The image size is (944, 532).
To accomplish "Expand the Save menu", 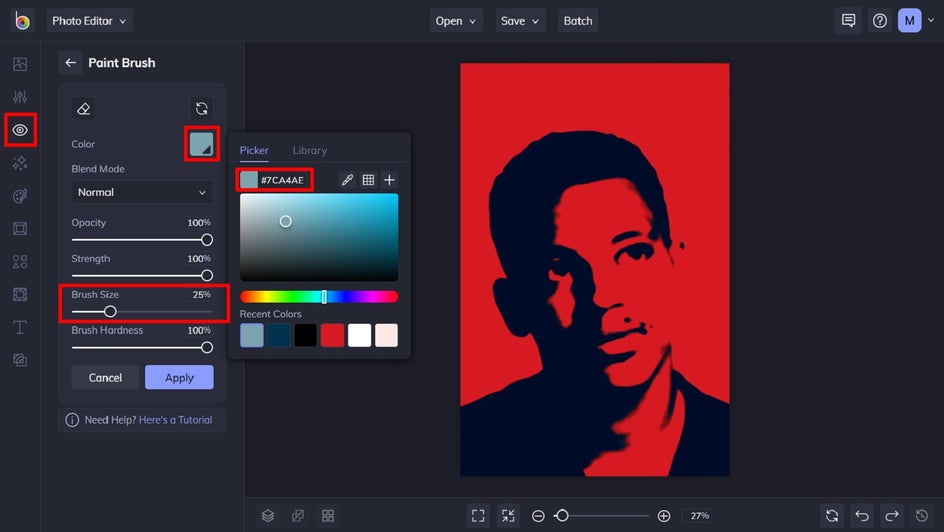I will point(520,21).
